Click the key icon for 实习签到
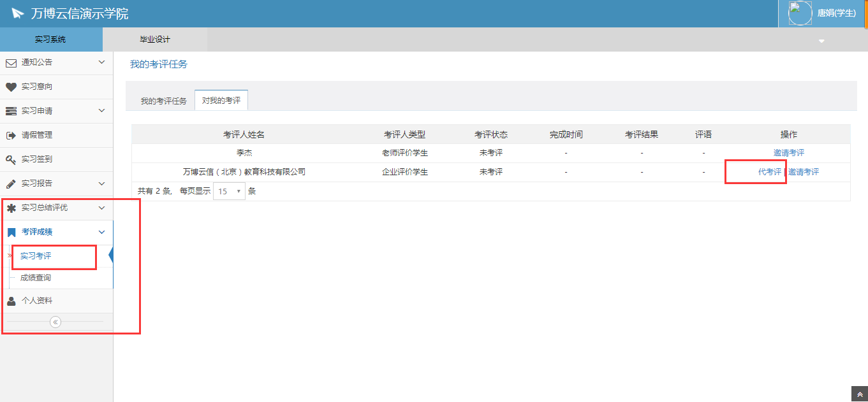 tap(11, 159)
